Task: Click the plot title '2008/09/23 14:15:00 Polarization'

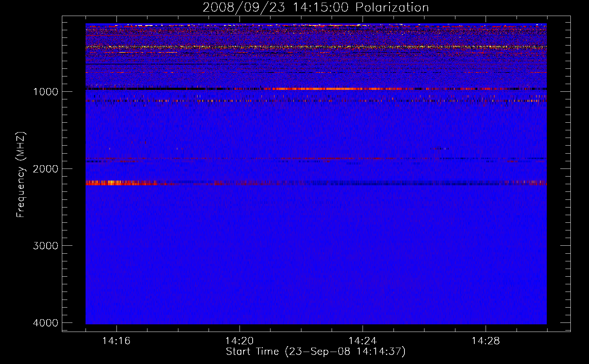Action: (316, 7)
